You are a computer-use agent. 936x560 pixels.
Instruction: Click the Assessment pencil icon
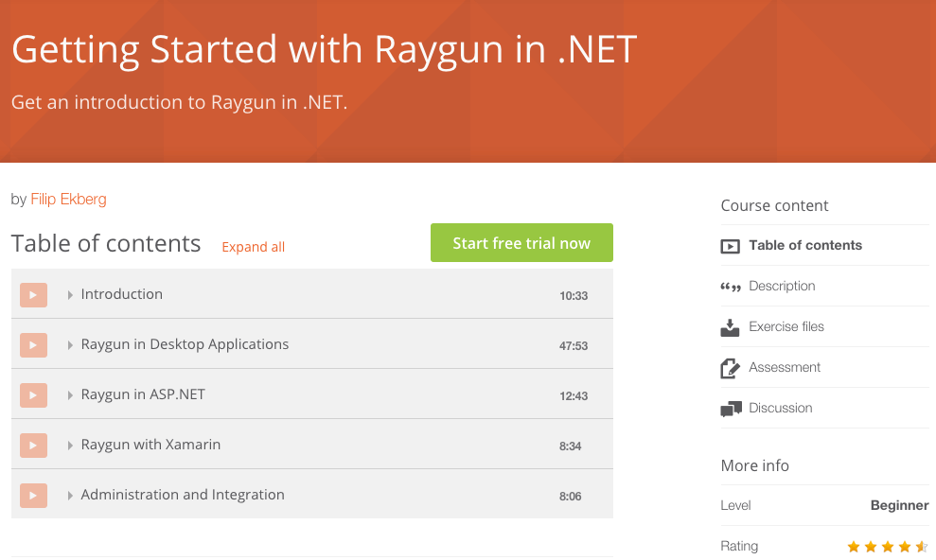730,368
